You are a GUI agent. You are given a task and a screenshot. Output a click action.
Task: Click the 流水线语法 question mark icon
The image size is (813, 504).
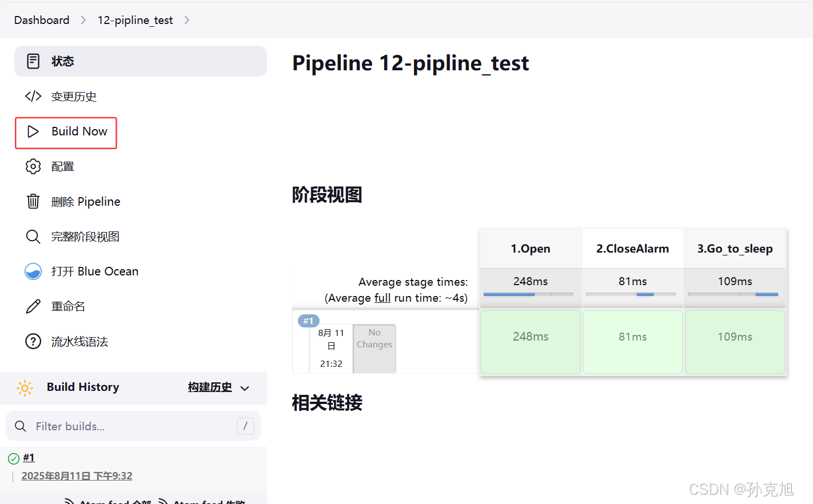click(33, 341)
